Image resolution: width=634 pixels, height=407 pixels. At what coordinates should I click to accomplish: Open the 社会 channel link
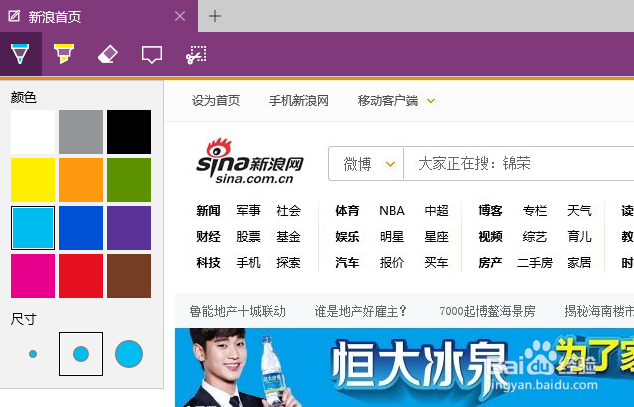(x=288, y=211)
